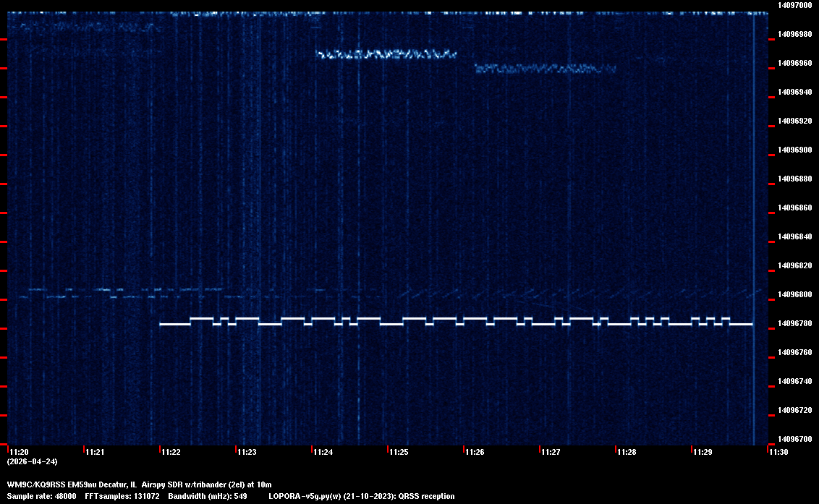Click the 14097000 frequency label
Viewport: 819px width, 504px height.
[x=794, y=5]
